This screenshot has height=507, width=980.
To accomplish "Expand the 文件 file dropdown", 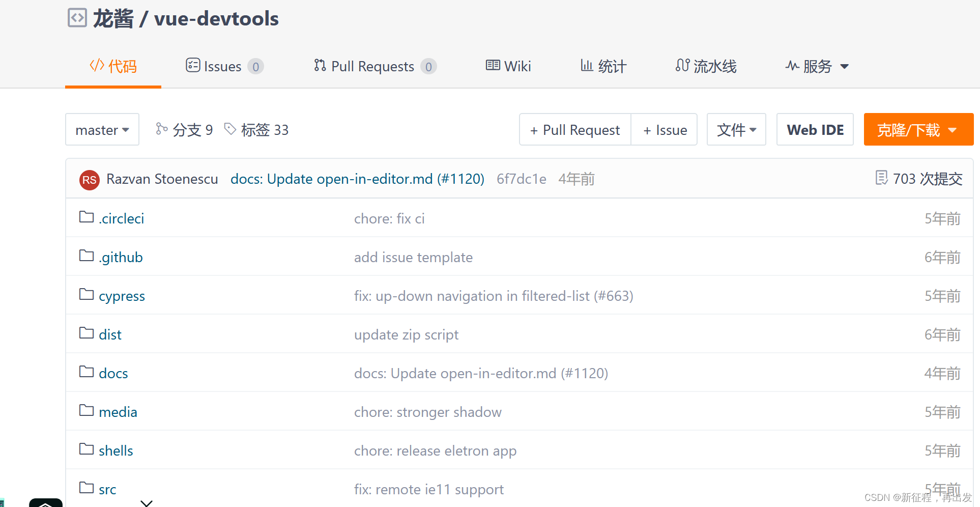I will click(x=736, y=130).
